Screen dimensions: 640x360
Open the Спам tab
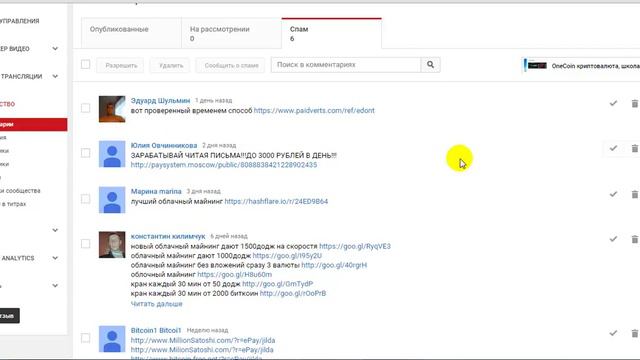(331, 33)
